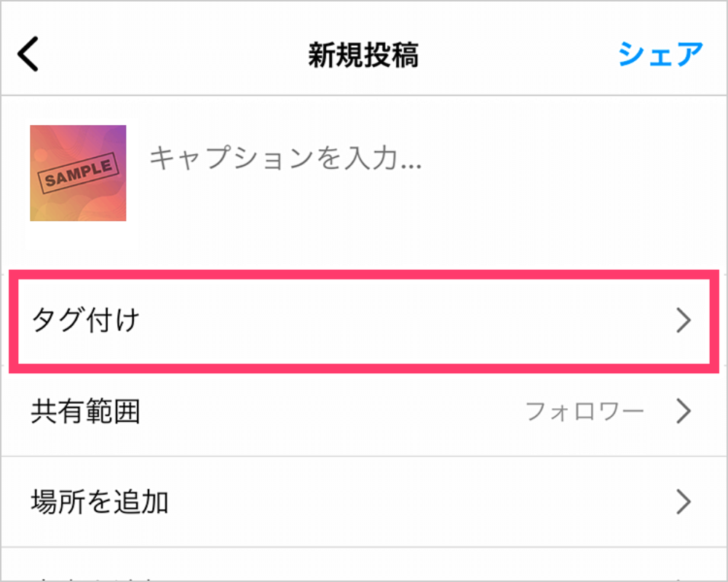
Task: Tap the back arrow icon
Action: pos(28,55)
